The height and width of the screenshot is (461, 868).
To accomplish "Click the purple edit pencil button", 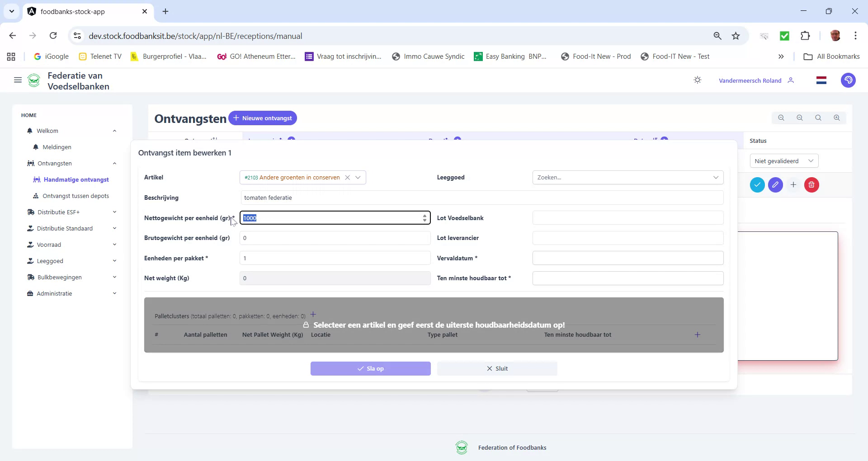I will (775, 185).
